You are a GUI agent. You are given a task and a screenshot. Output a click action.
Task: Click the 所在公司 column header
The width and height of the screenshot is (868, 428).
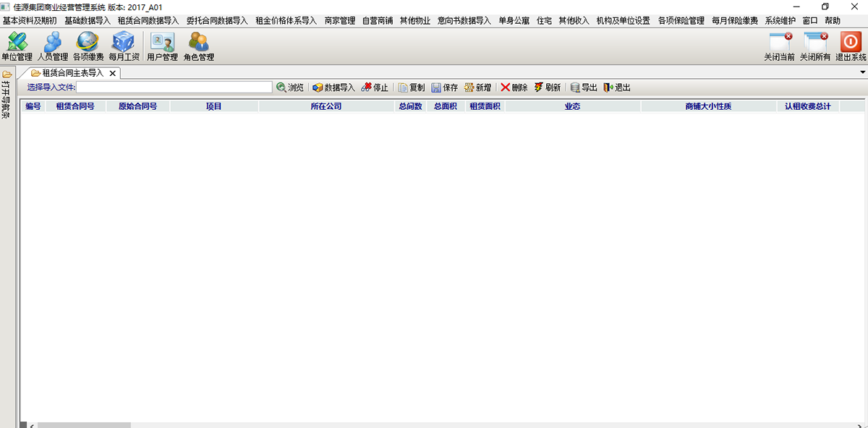326,106
